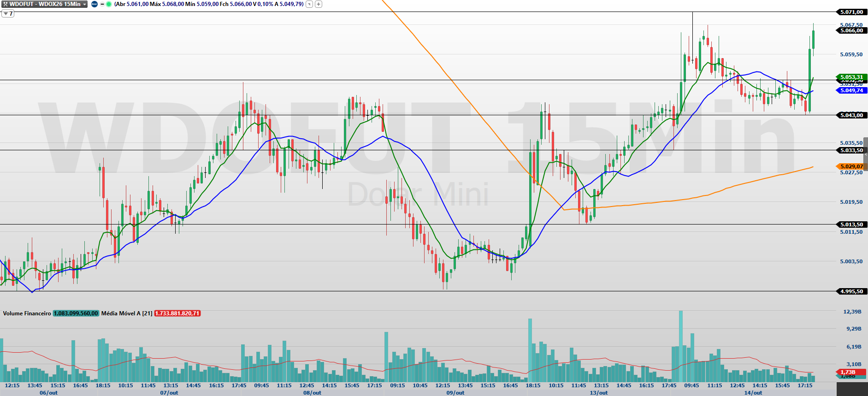Screen dimensions: 868x396
Task: Click the 5.067,50 price axis label
Action: pyautogui.click(x=851, y=25)
